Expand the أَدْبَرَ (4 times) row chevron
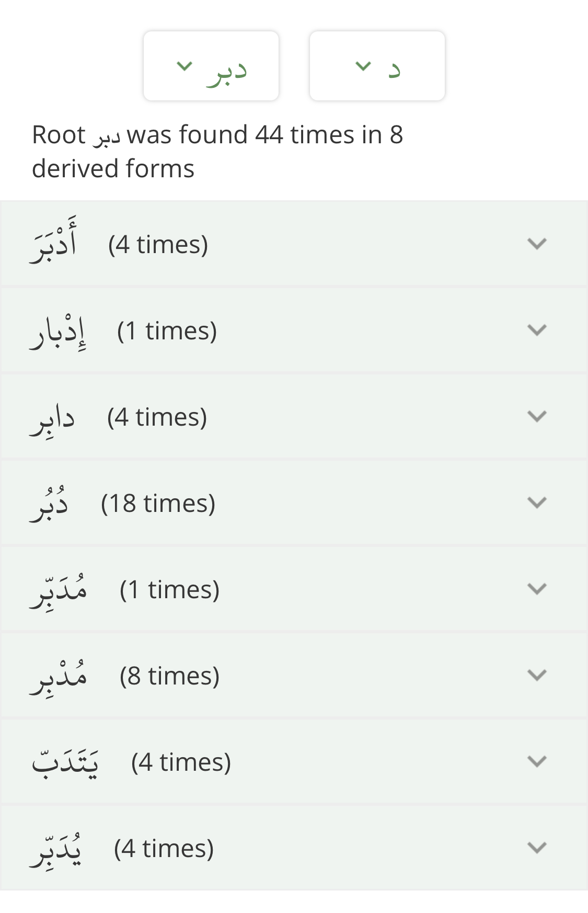 537,244
